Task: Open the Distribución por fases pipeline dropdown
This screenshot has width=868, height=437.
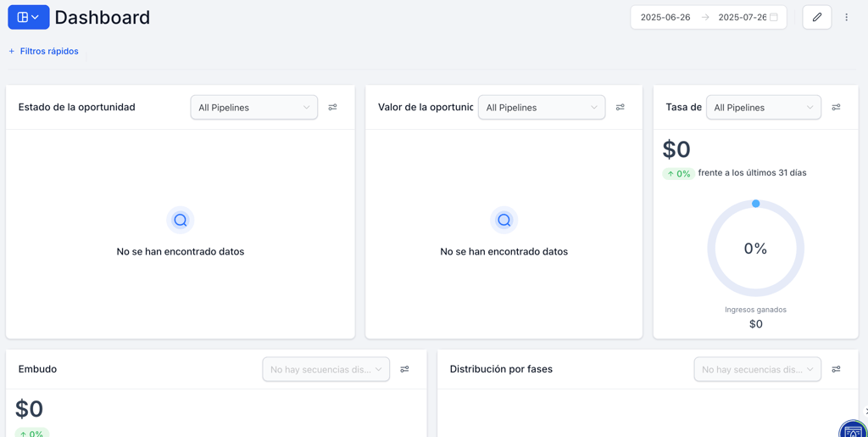Action: [x=757, y=369]
